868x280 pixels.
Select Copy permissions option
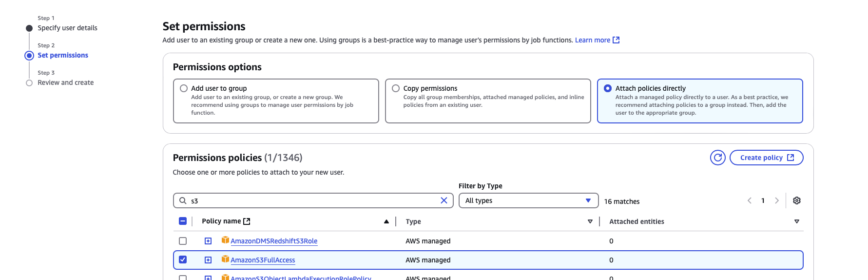click(x=396, y=88)
